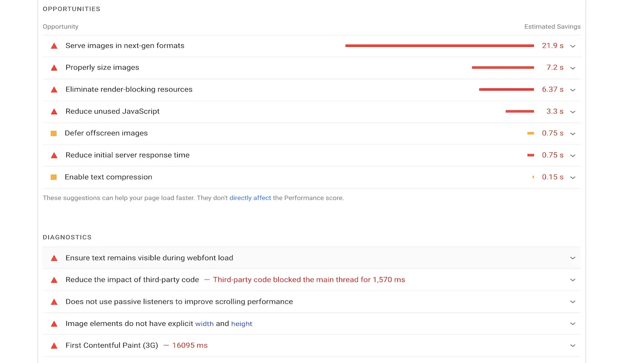
Task: Click the warning triangle beside Properly size images
Action: (54, 67)
